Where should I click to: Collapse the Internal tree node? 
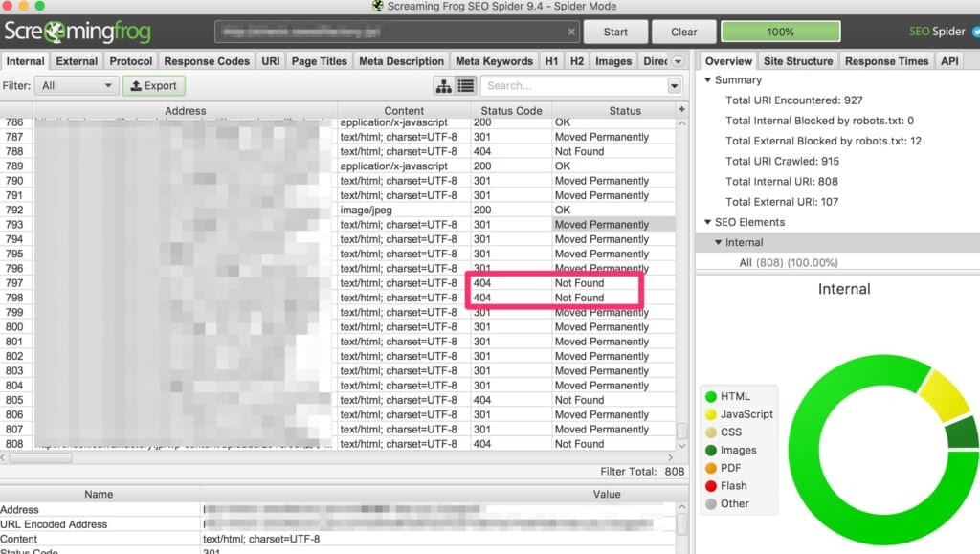click(718, 242)
